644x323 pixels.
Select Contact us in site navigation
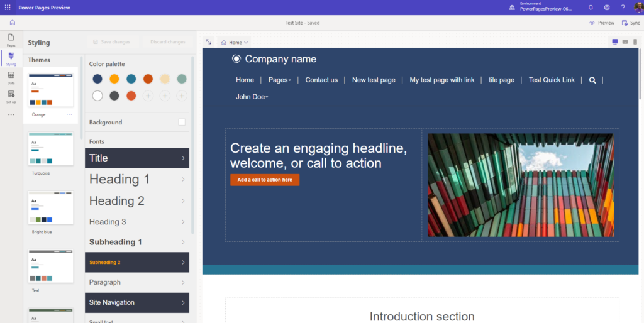pos(321,80)
